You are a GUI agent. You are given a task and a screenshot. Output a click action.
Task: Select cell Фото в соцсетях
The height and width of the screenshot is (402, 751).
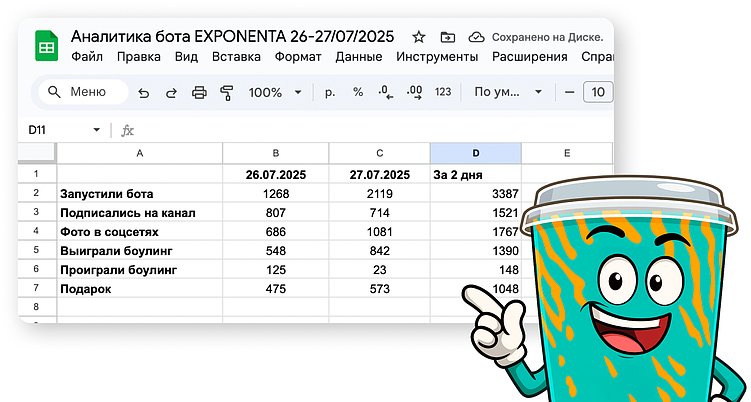point(139,231)
